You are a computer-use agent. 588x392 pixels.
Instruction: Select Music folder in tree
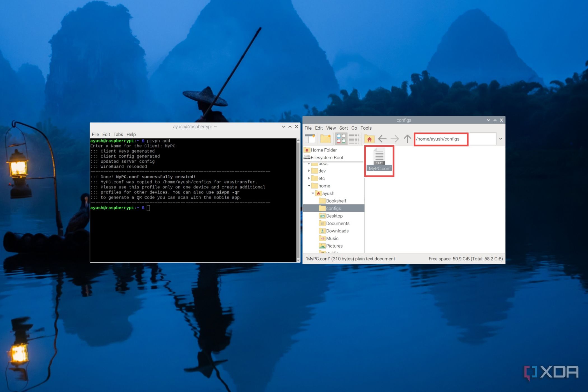(x=329, y=238)
